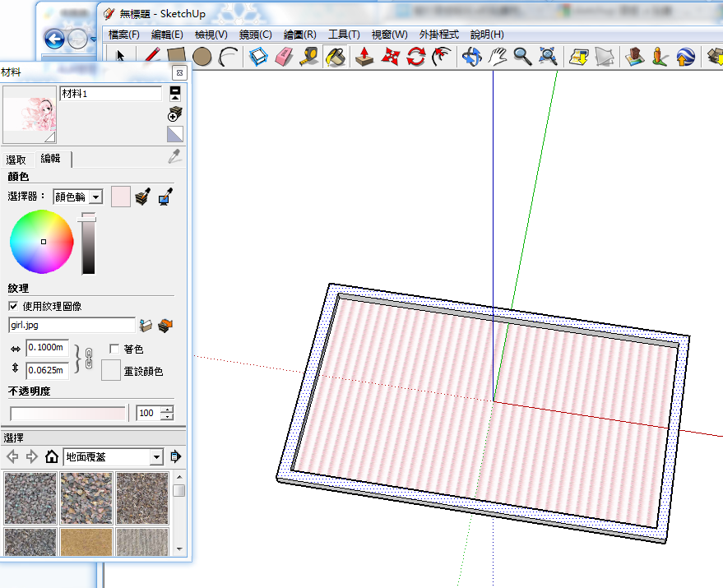The width and height of the screenshot is (723, 588).
Task: Collapse the secondary selection pane toggle
Action: (175, 94)
